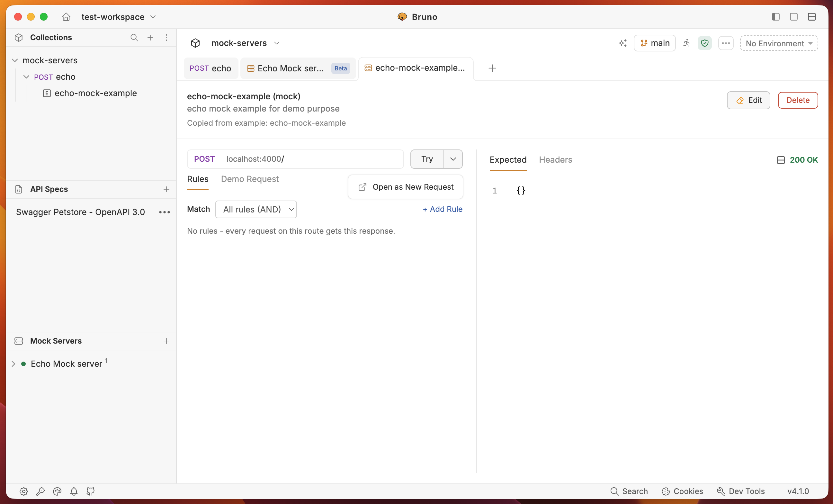Open the GitHub icon in status bar
This screenshot has width=833, height=504.
click(91, 491)
